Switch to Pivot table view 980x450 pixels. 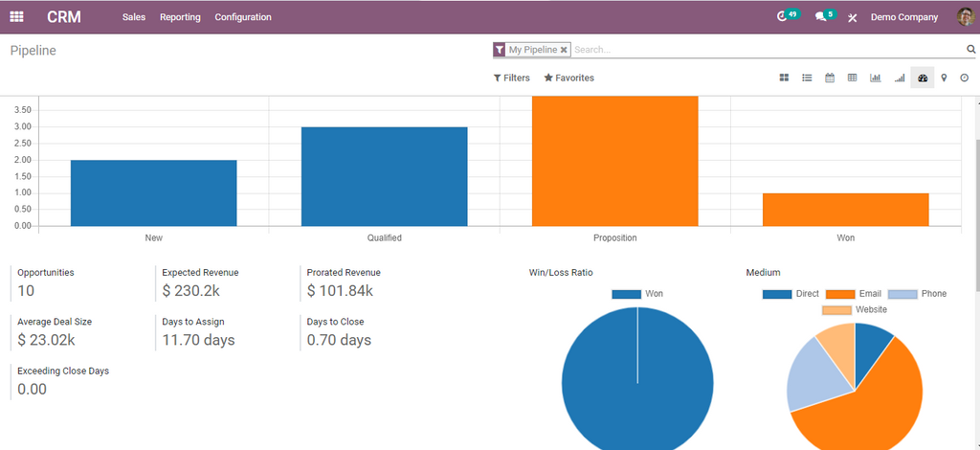(852, 79)
